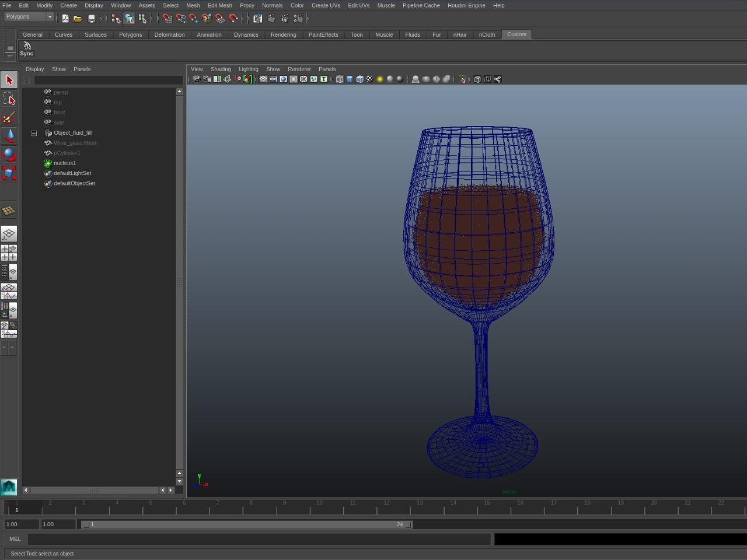Select the Lasso selection tool
This screenshot has height=560, width=747.
pyautogui.click(x=9, y=99)
